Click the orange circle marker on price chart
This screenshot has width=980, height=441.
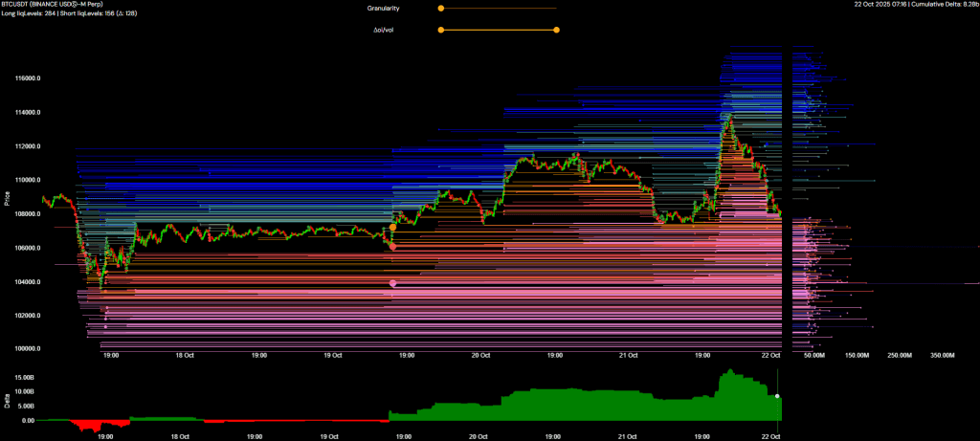pos(392,228)
